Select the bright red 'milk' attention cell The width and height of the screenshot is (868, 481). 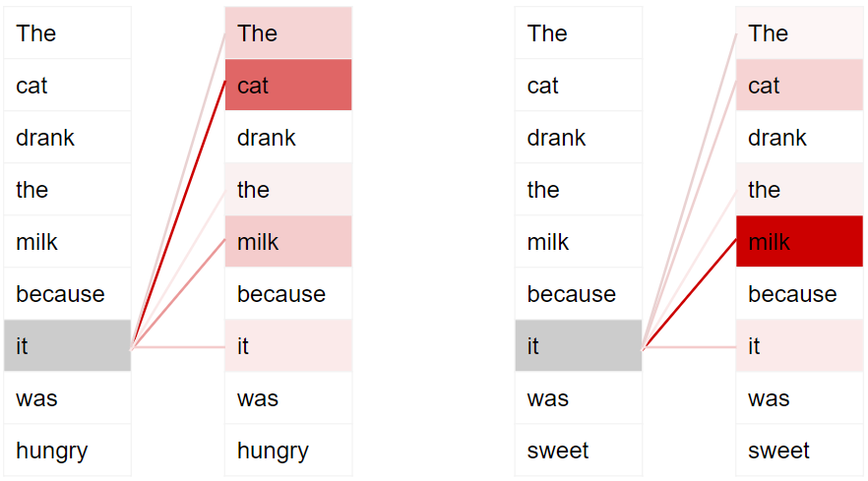(x=798, y=242)
